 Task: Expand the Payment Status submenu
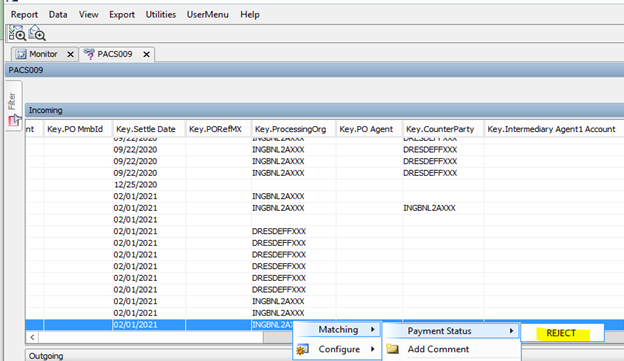(451, 331)
